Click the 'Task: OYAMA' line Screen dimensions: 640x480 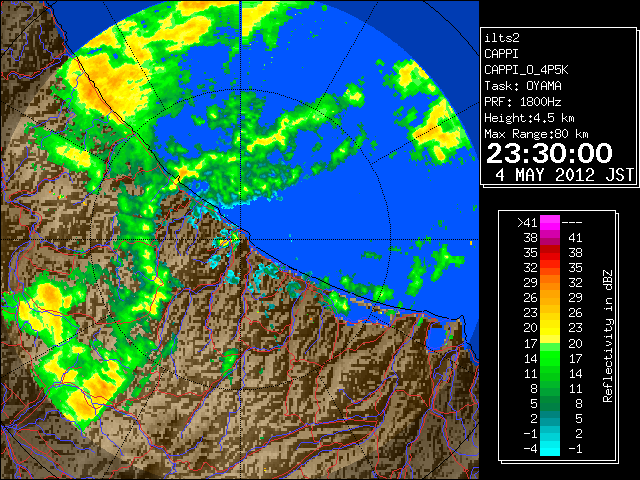522,86
